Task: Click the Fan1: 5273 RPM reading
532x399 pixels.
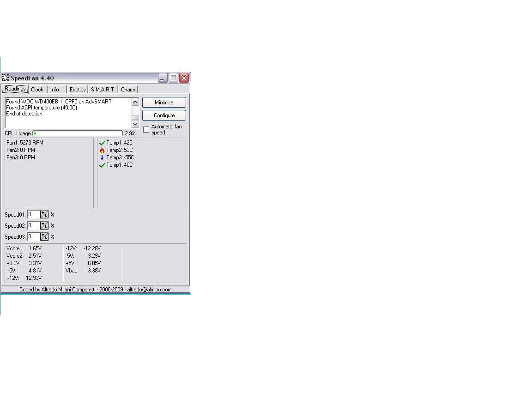Action: pyautogui.click(x=25, y=143)
